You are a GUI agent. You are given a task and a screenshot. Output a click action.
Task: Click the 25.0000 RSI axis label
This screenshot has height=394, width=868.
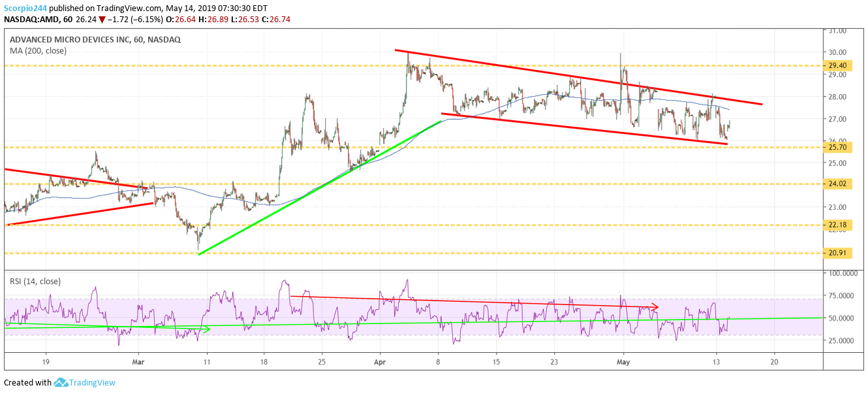(x=842, y=340)
